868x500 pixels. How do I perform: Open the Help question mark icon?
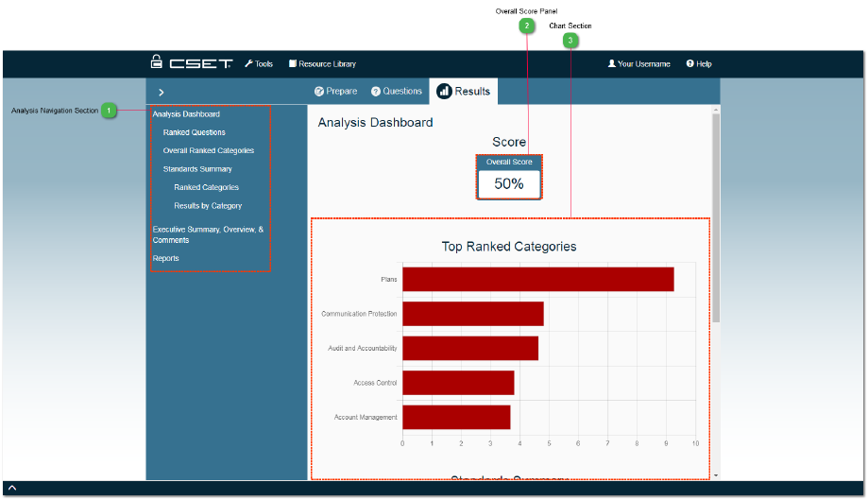(x=689, y=63)
